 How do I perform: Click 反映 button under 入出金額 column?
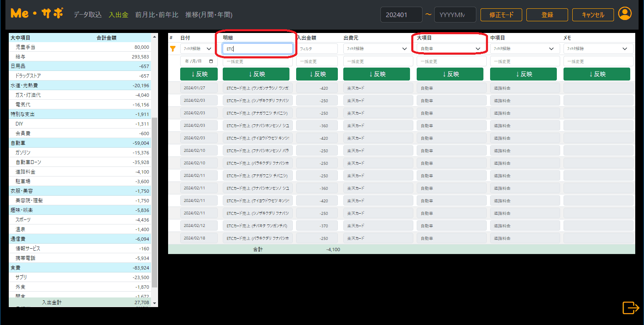click(317, 74)
